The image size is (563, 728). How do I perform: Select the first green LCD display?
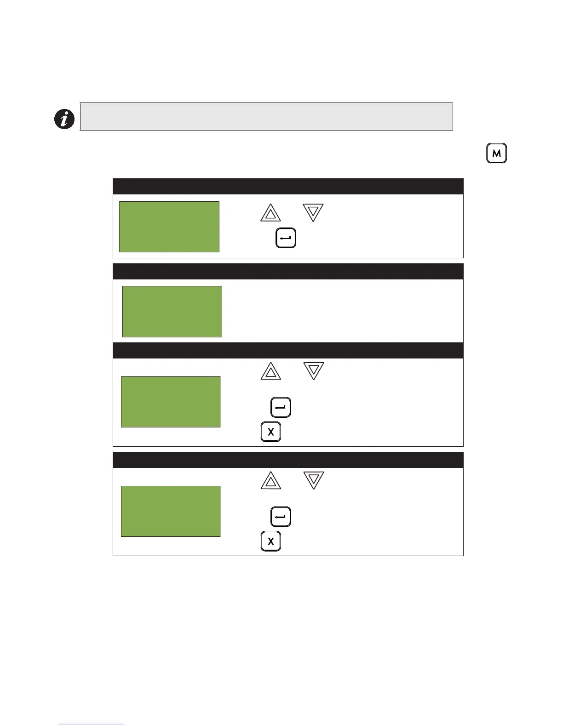pos(169,227)
